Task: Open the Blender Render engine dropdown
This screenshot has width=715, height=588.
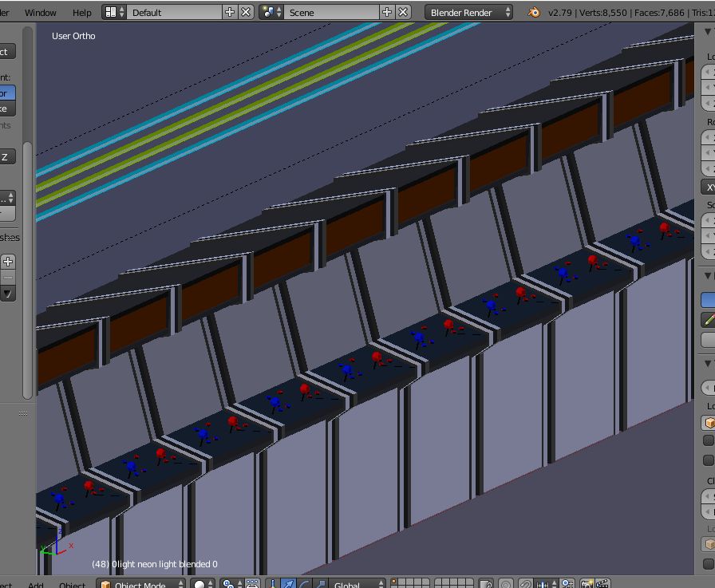Action: 468,12
